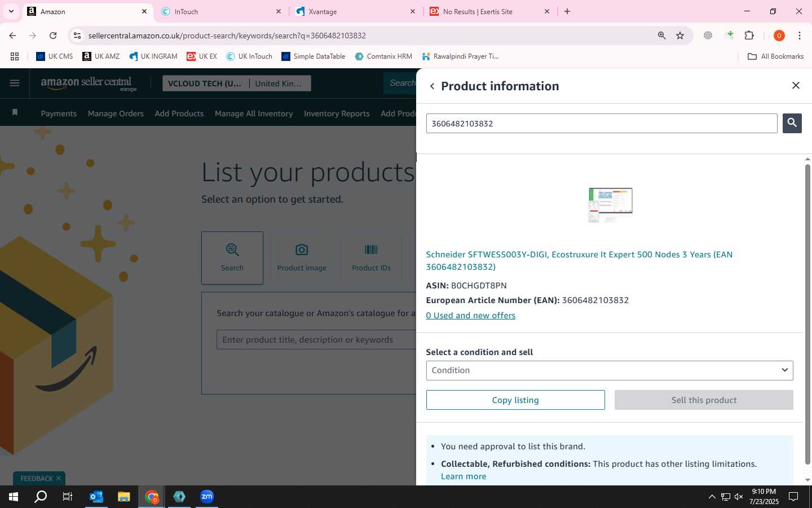Click the Sell this product button

point(704,400)
